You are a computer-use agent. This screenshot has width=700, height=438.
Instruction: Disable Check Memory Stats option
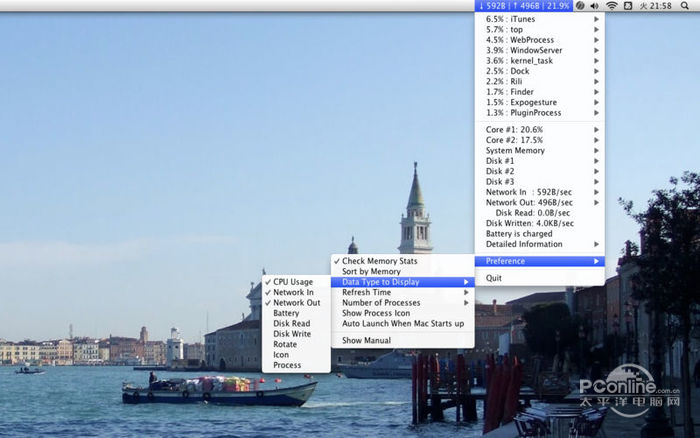point(379,261)
